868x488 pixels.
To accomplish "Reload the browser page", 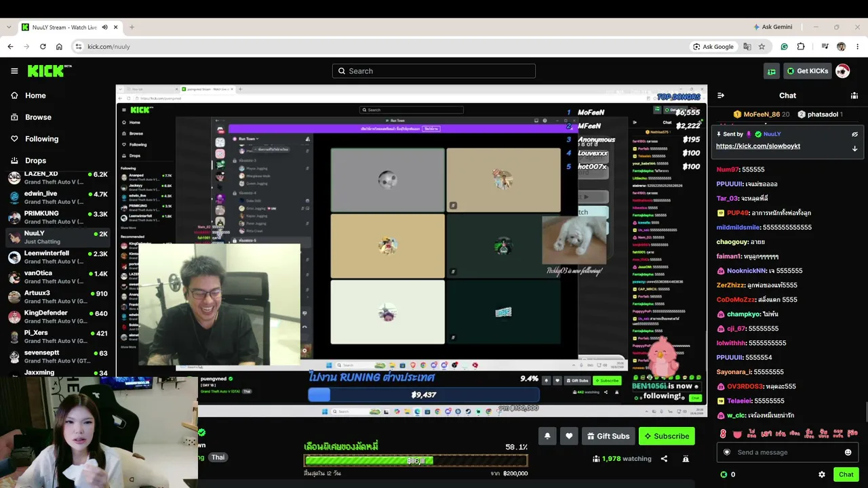I will point(43,47).
